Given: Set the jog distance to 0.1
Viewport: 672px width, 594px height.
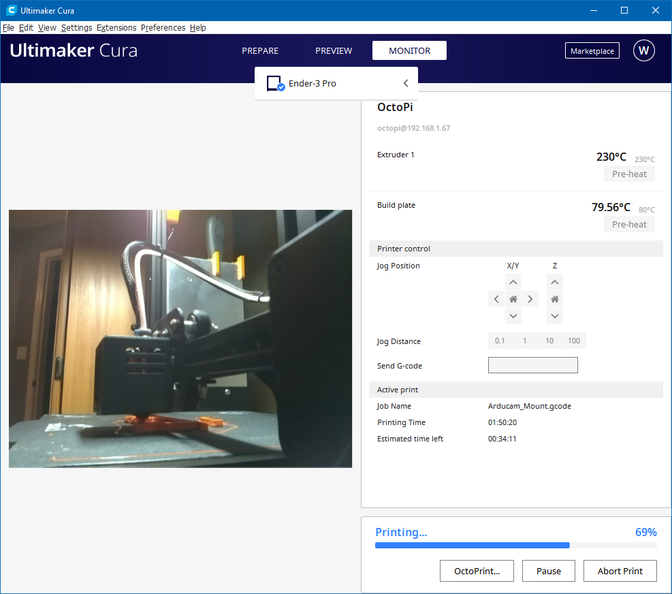Looking at the screenshot, I should point(500,341).
